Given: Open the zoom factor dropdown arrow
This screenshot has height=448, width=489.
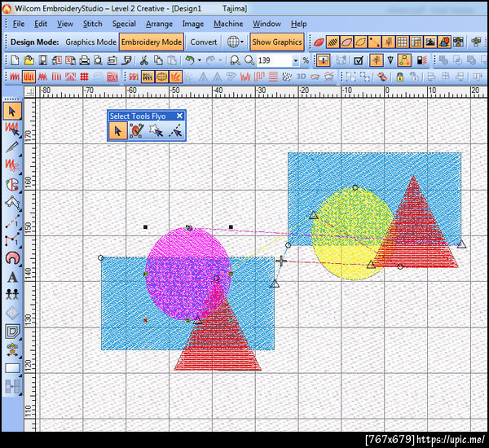Looking at the screenshot, I should 295,60.
